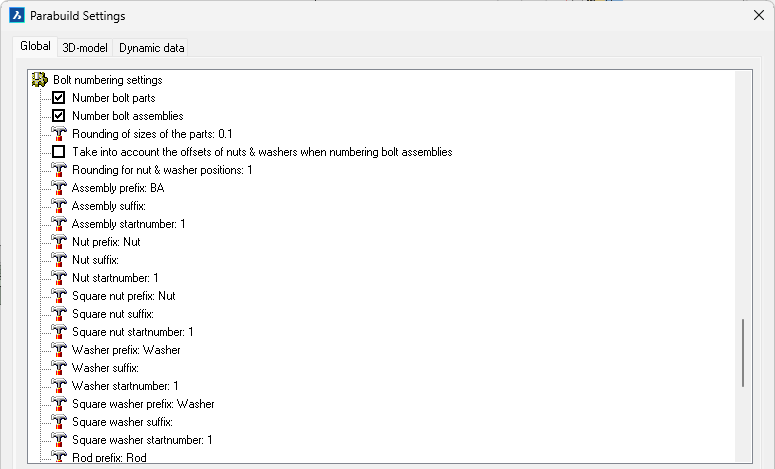This screenshot has height=469, width=775.
Task: Click hammer icon beside Square nut startnumber
Action: click(59, 332)
